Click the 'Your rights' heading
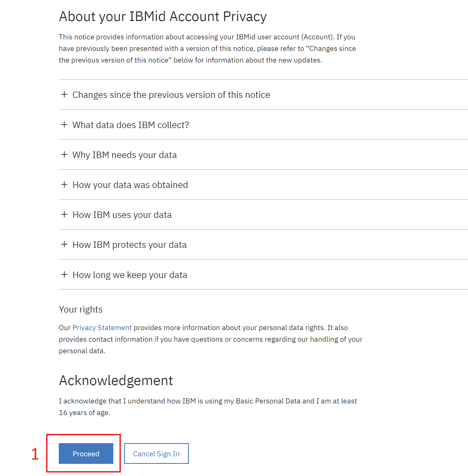 click(81, 310)
